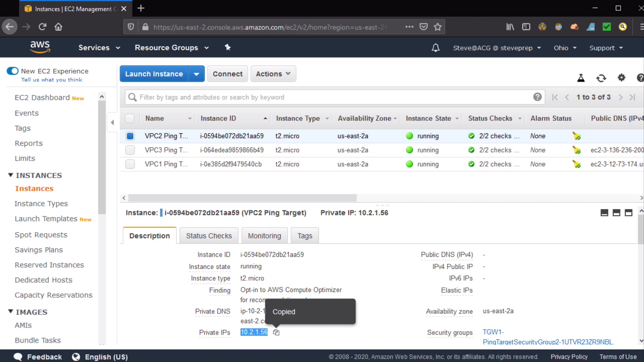Click the Connect button
Screen dimensions: 644x362
(227, 74)
